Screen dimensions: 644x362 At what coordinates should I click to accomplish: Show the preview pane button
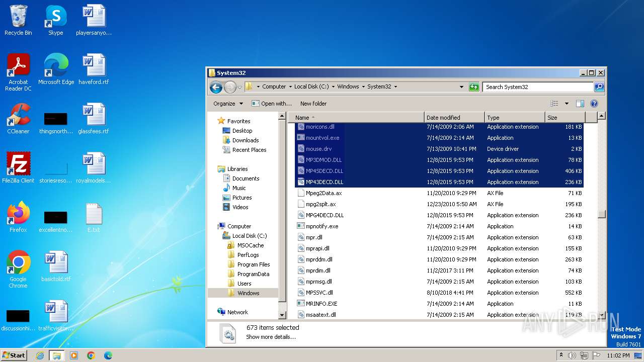pyautogui.click(x=580, y=104)
